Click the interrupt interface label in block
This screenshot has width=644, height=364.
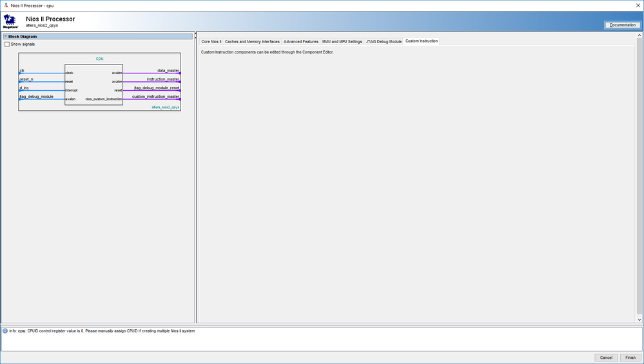click(x=72, y=90)
